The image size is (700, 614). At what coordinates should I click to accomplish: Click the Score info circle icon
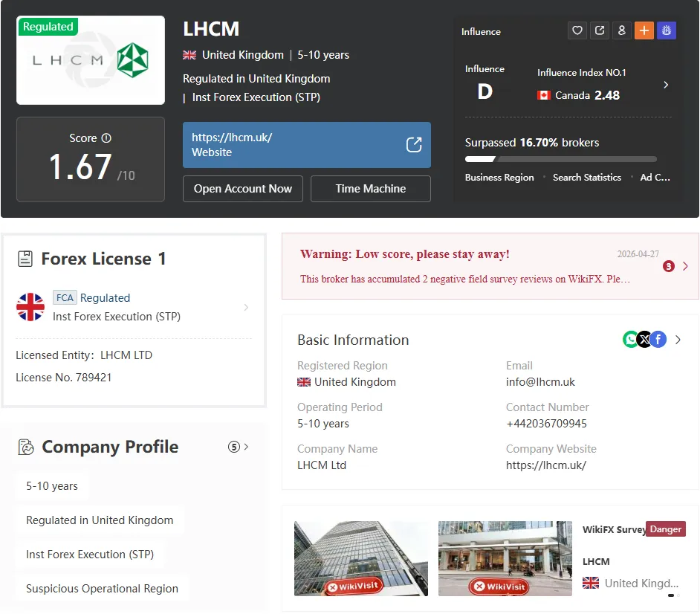[x=106, y=138]
